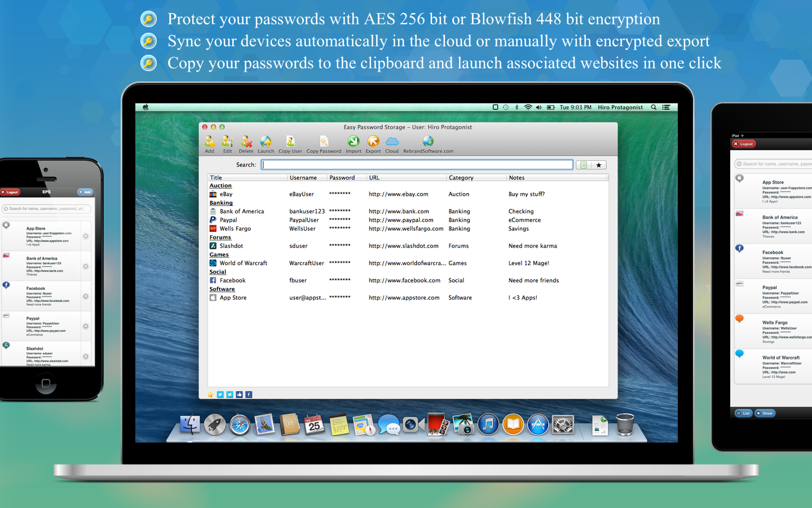
Task: Import passwords using the Import tool
Action: point(353,143)
